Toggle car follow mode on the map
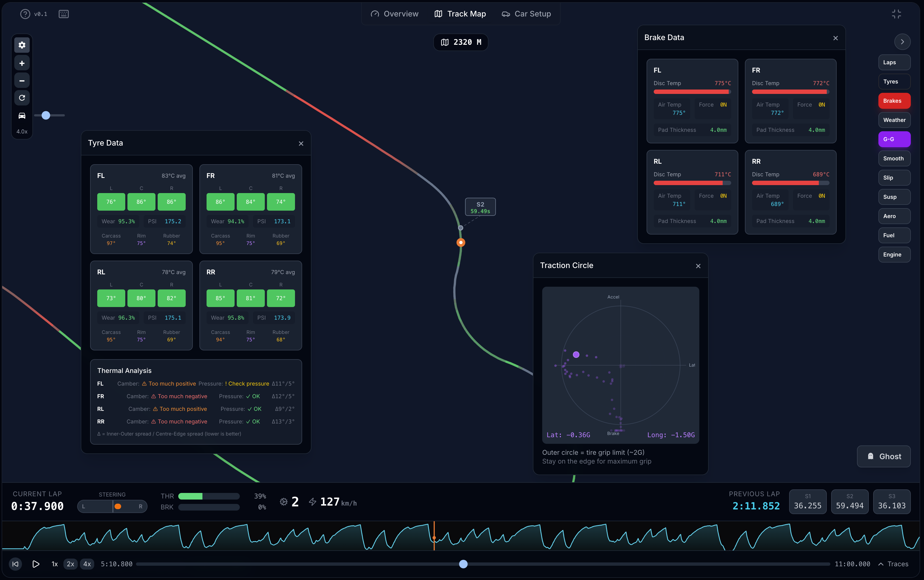Screen dimensions: 924x580 22,115
